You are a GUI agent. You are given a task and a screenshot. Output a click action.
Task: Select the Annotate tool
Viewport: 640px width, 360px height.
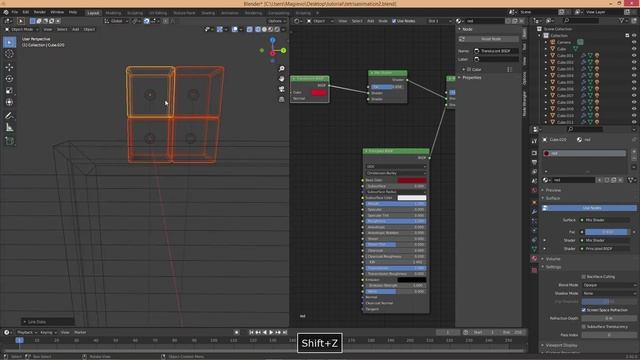click(x=9, y=116)
